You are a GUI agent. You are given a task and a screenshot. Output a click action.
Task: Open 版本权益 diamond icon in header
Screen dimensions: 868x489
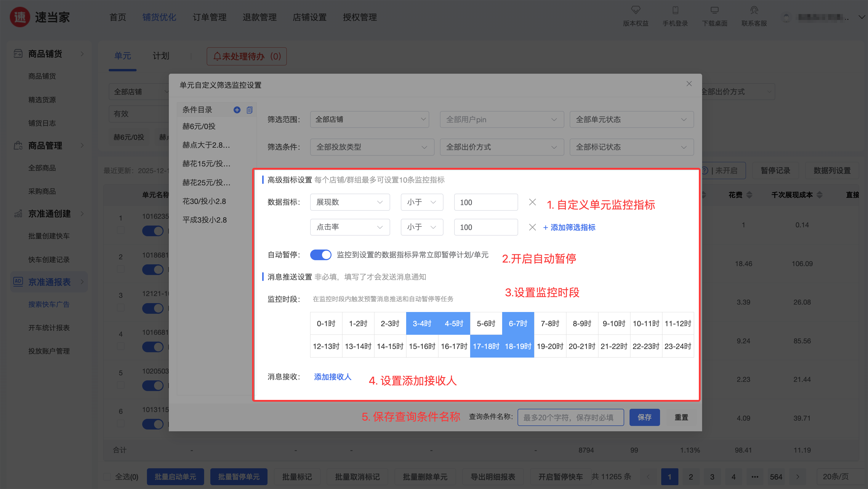[635, 10]
